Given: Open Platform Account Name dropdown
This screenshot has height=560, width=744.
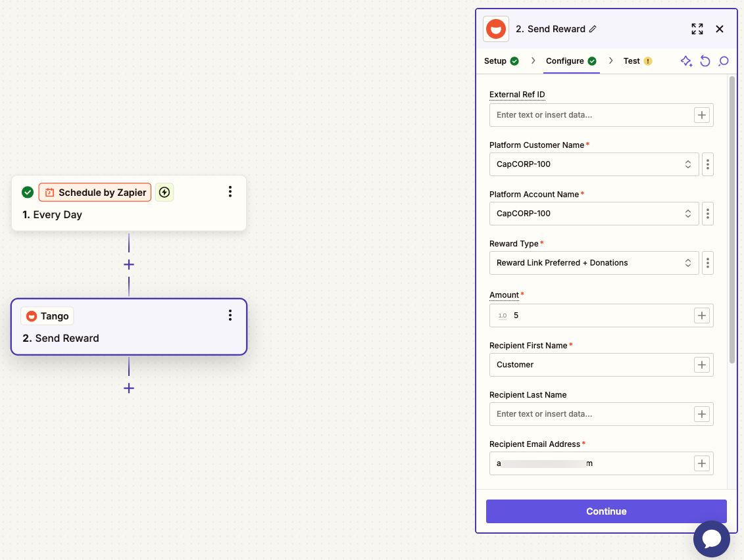Looking at the screenshot, I should (x=594, y=214).
